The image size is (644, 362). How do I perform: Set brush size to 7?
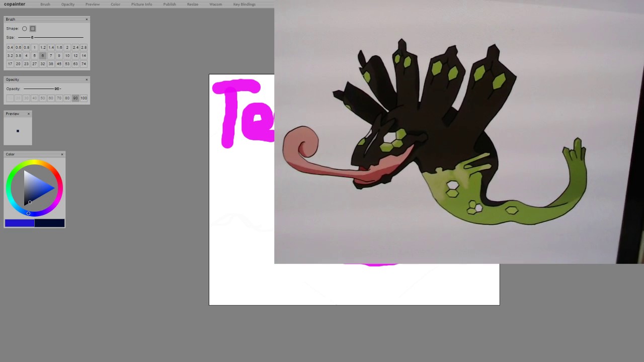click(51, 56)
